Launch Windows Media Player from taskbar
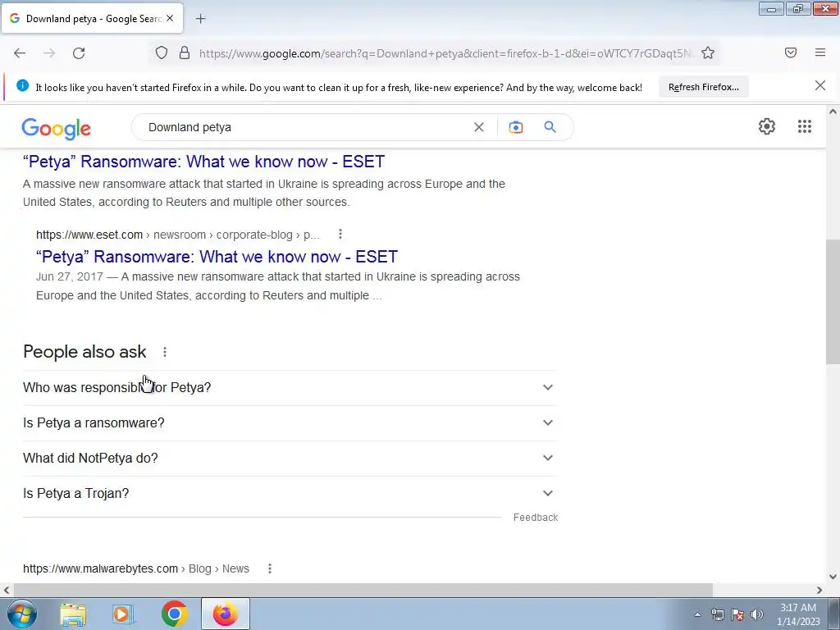The width and height of the screenshot is (840, 630). (123, 614)
